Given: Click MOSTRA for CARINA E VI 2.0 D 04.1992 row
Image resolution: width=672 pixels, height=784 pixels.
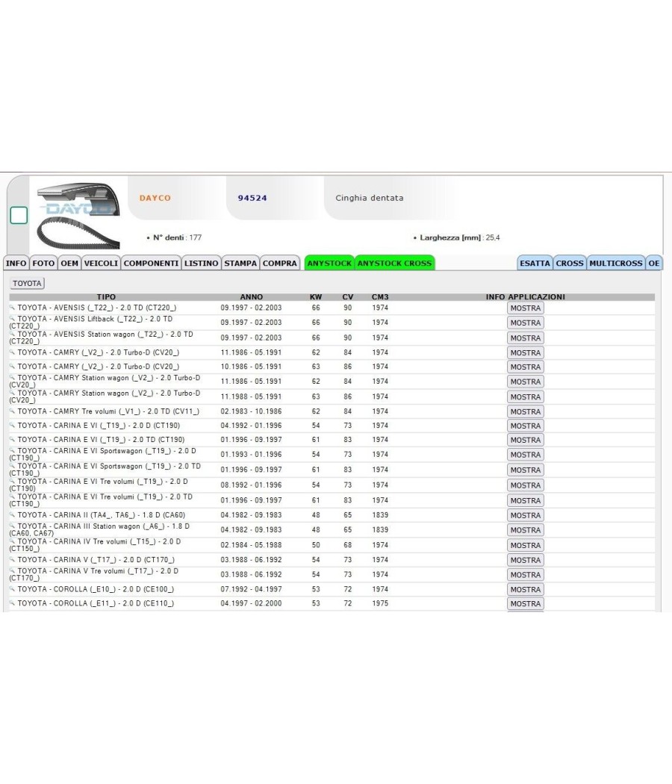Looking at the screenshot, I should (526, 426).
